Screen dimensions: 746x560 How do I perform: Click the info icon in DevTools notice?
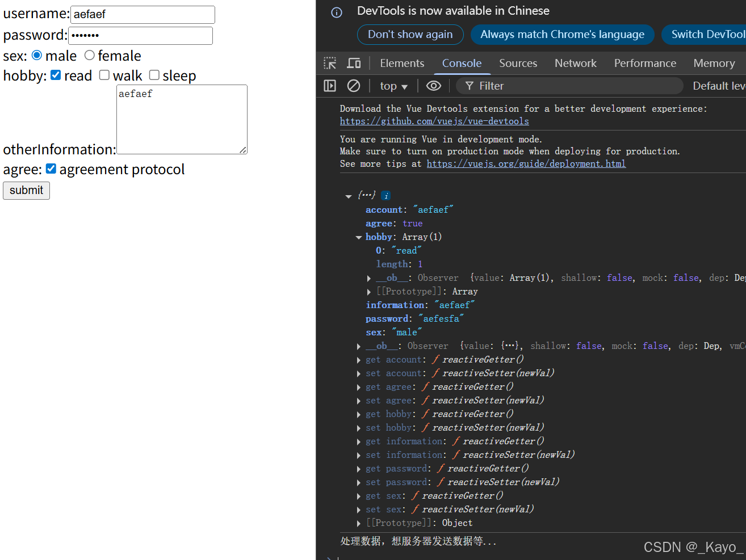(x=337, y=12)
